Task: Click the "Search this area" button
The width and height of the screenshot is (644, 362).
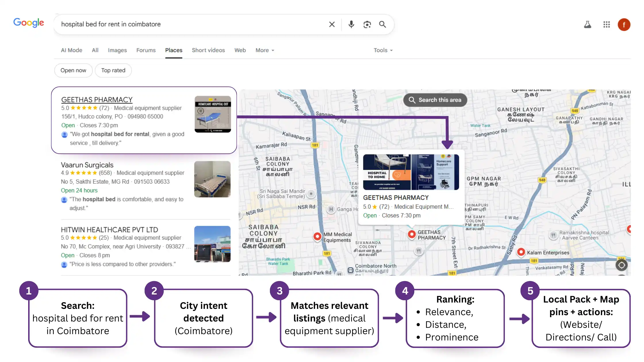Action: (x=435, y=100)
